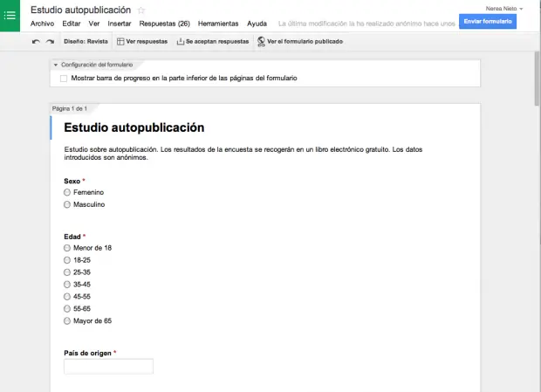541x392 pixels.
Task: Open the Nerea Nieto account dropdown
Action: pos(503,8)
